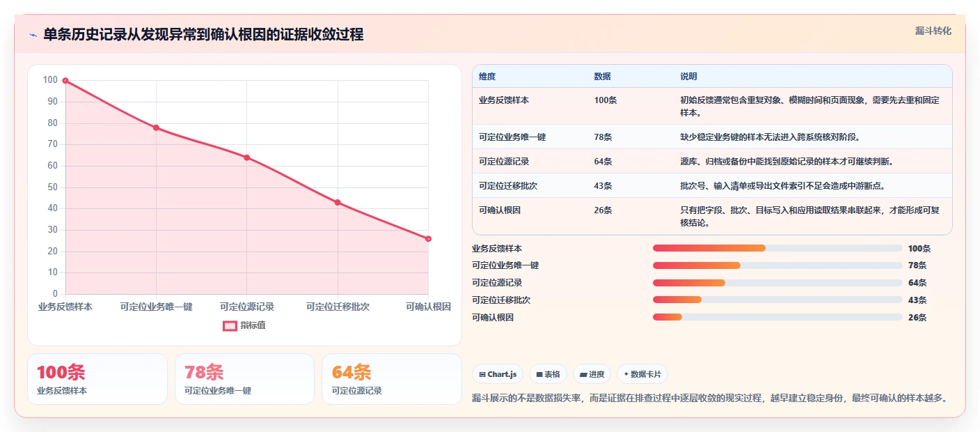
Task: Click the 64条 cell in the table
Action: coord(603,161)
